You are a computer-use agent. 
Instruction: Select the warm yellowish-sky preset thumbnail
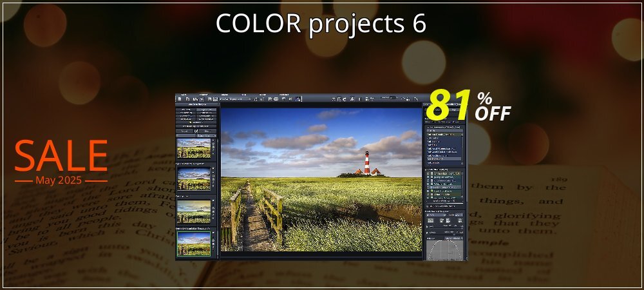[x=193, y=211]
